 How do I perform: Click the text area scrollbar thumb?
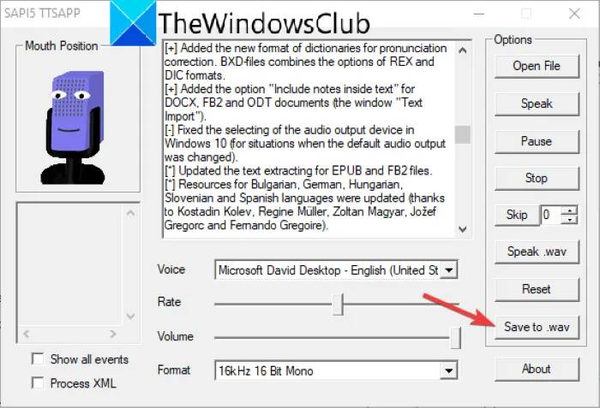click(x=462, y=135)
